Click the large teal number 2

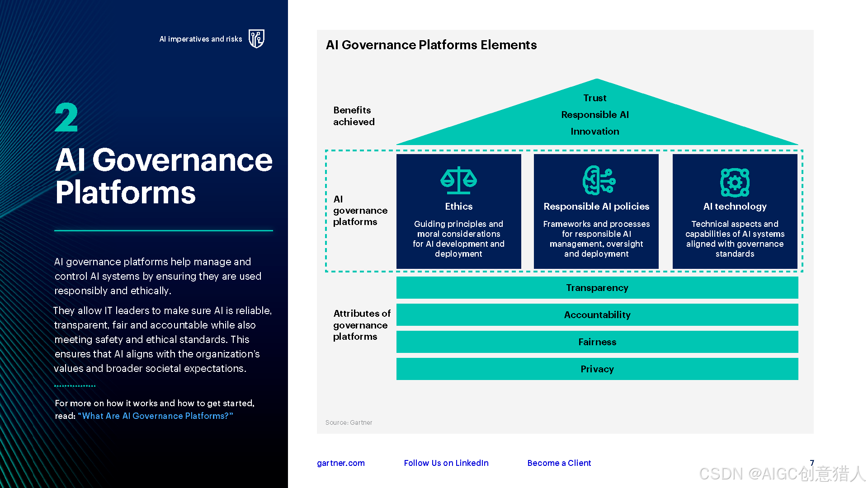66,117
